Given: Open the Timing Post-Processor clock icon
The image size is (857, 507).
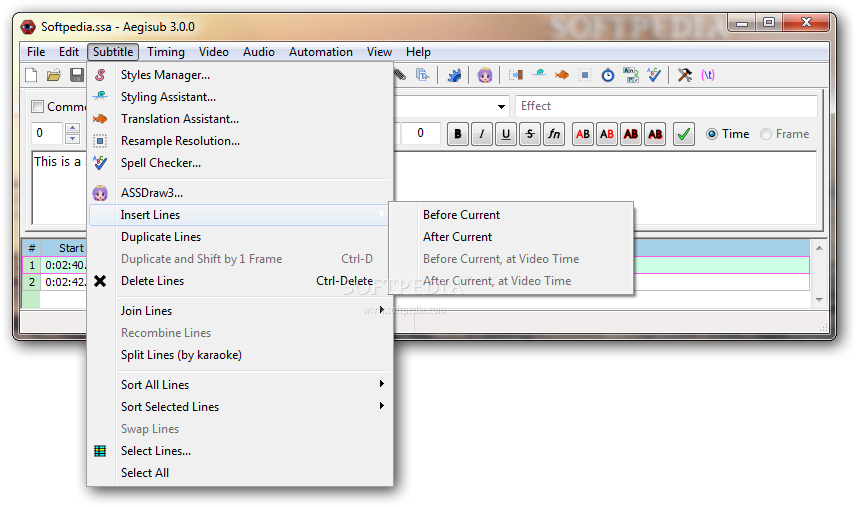Looking at the screenshot, I should click(x=608, y=75).
